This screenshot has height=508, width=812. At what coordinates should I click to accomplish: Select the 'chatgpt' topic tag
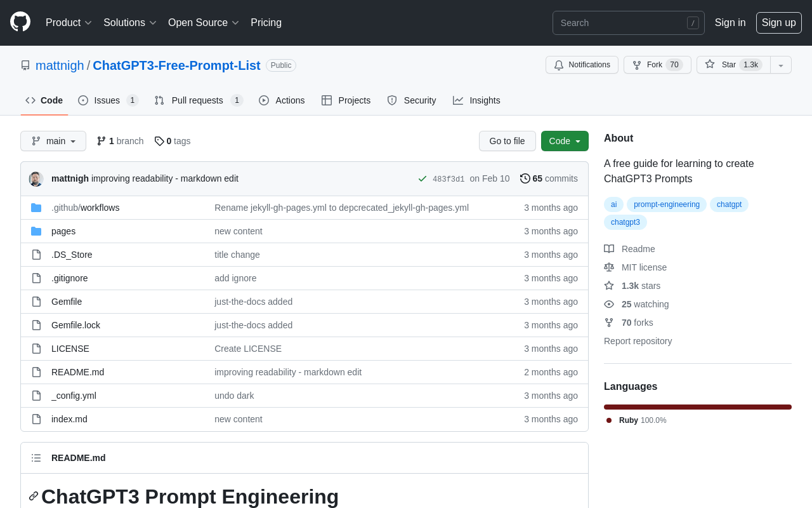(x=729, y=204)
